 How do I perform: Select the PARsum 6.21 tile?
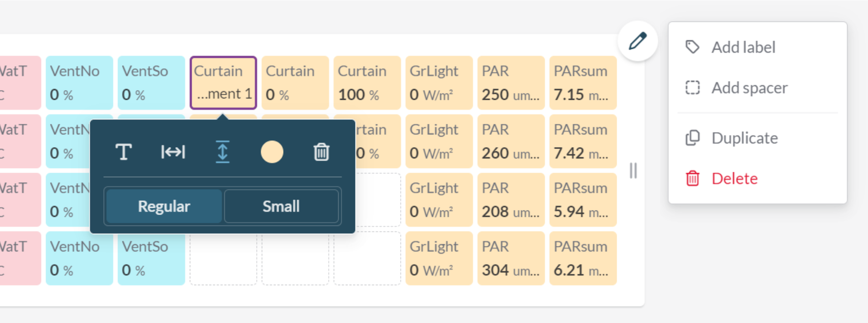pos(583,258)
